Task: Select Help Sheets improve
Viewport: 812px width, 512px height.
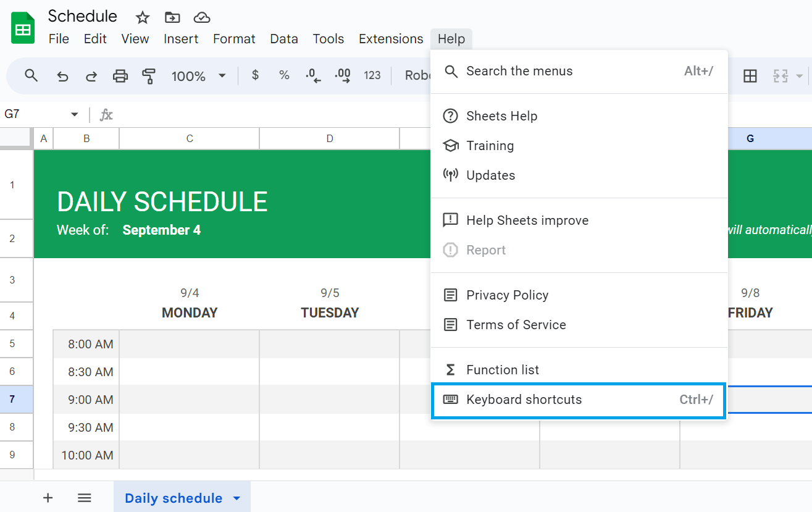Action: (x=579, y=220)
